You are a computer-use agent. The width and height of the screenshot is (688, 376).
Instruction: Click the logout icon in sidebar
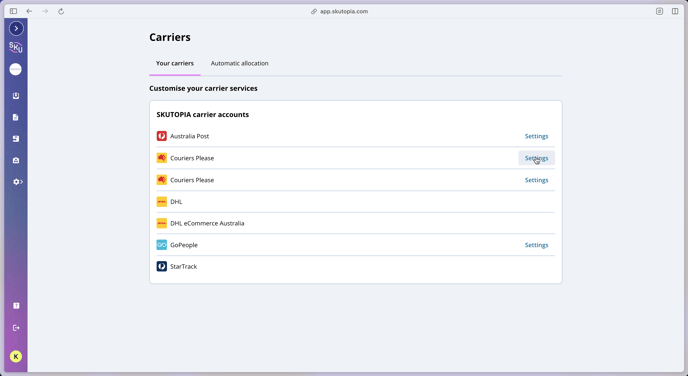(16, 328)
